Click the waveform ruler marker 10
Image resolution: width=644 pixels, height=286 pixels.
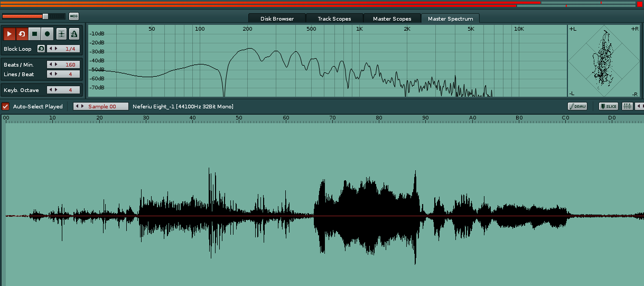point(52,117)
